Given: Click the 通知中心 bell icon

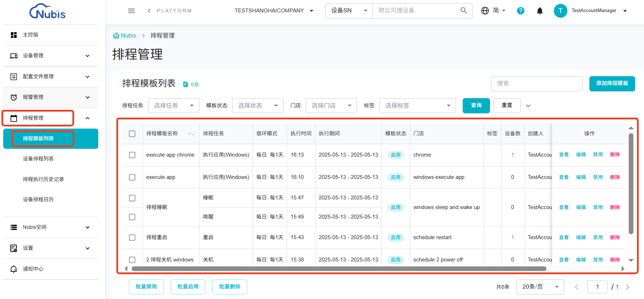Looking at the screenshot, I should pyautogui.click(x=14, y=269).
